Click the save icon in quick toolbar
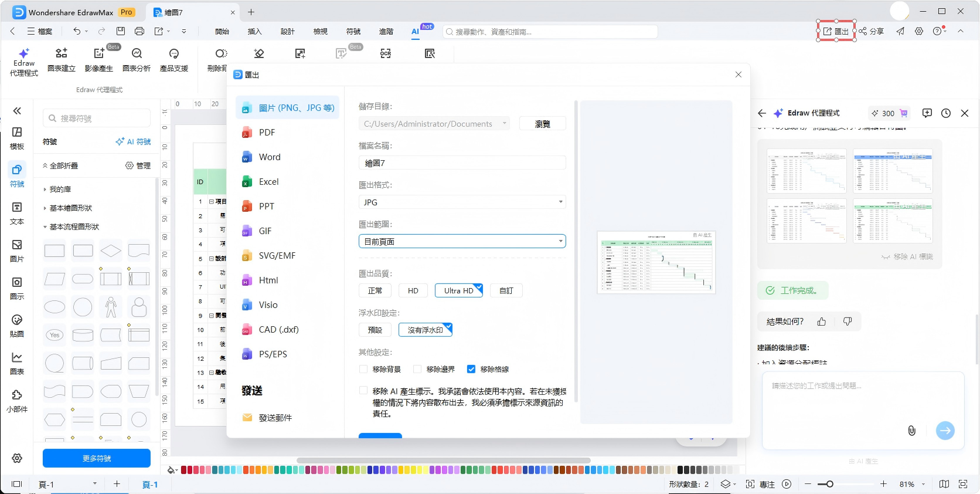 click(x=121, y=31)
